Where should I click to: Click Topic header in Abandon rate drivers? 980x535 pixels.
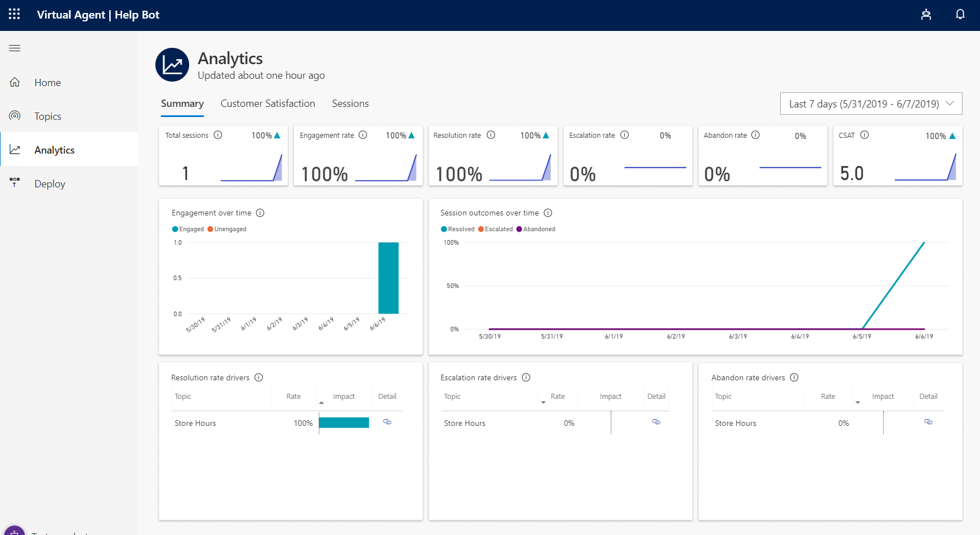[x=723, y=397]
